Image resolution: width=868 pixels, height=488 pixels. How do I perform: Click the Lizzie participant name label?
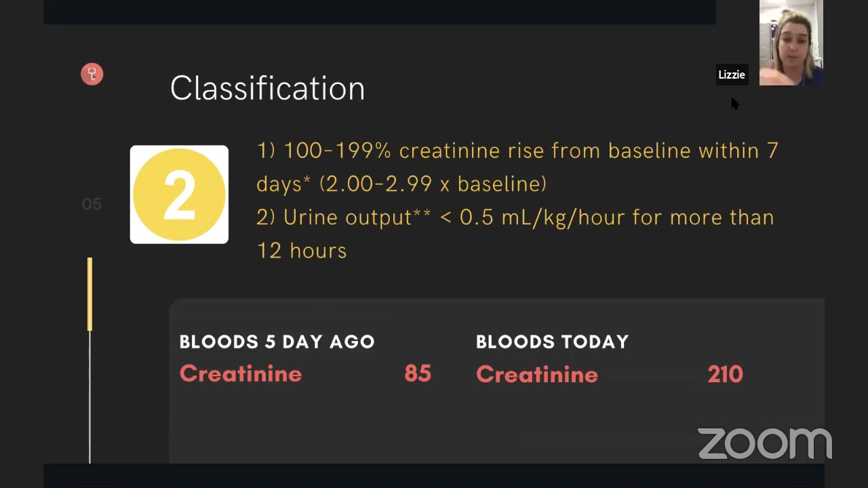[732, 75]
